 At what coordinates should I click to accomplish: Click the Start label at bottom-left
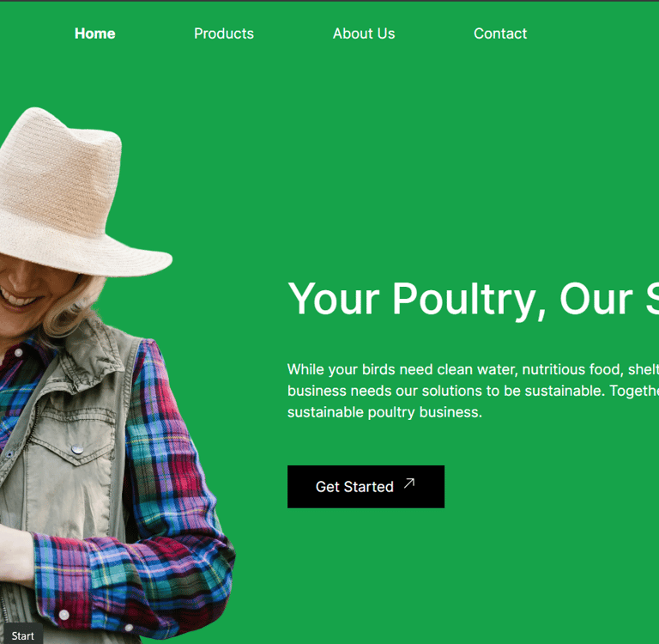tap(22, 635)
